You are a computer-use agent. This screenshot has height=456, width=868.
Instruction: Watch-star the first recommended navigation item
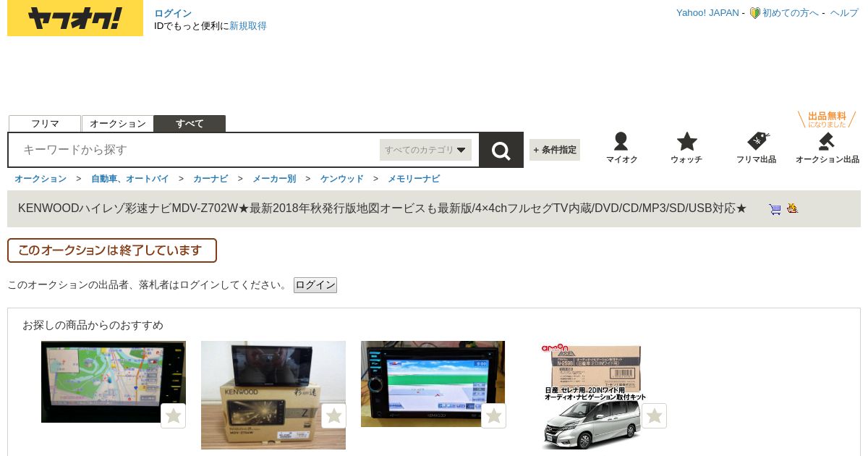173,415
